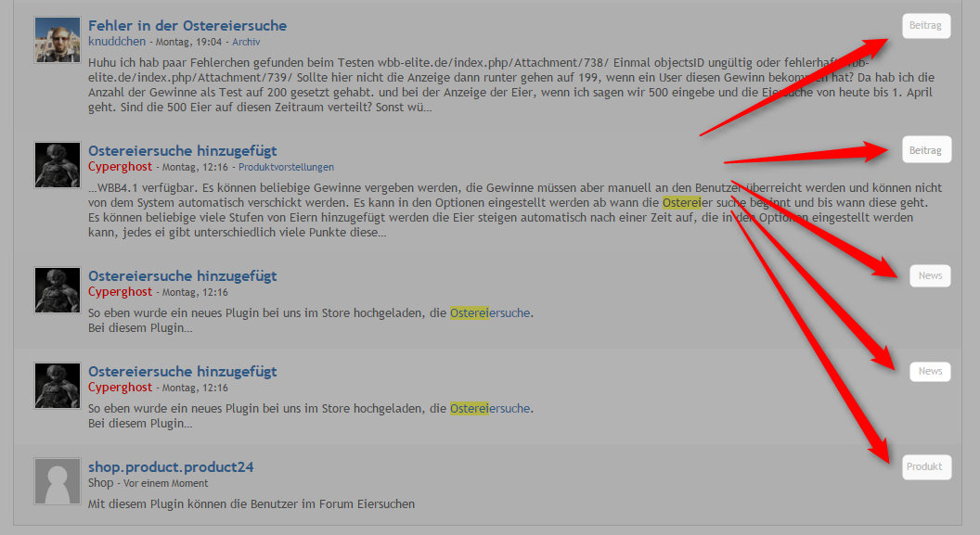Click "Montag, 19:04" timestamp of first post
980x535 pixels.
(188, 42)
